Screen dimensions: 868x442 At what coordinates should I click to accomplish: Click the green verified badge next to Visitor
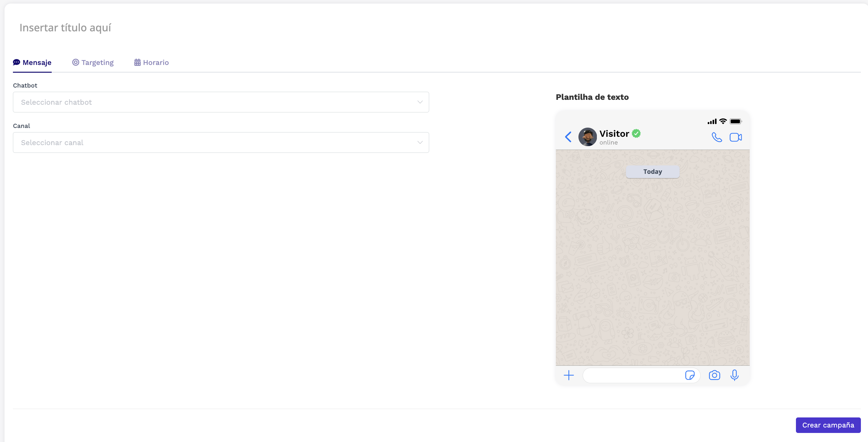tap(636, 133)
